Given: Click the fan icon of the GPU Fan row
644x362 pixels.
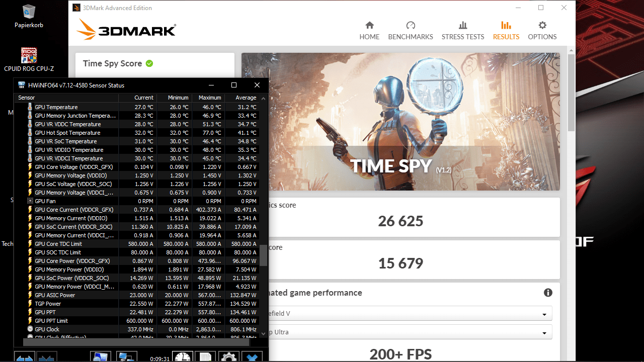Looking at the screenshot, I should click(x=30, y=201).
